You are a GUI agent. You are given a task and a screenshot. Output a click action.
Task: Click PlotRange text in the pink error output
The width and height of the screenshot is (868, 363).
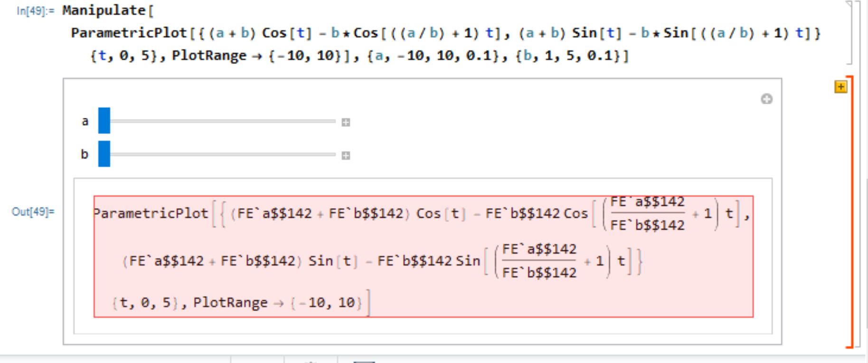pyautogui.click(x=230, y=303)
